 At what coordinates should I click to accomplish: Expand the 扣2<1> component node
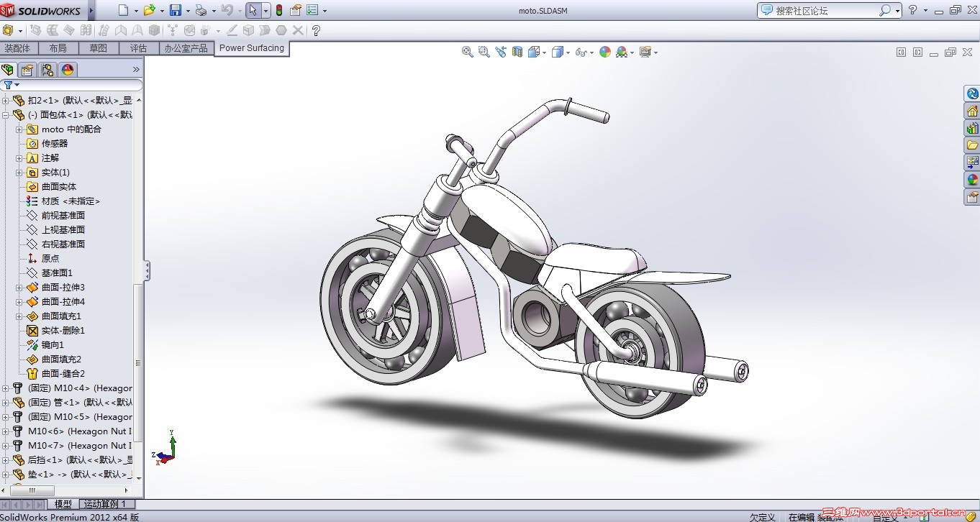coord(5,101)
